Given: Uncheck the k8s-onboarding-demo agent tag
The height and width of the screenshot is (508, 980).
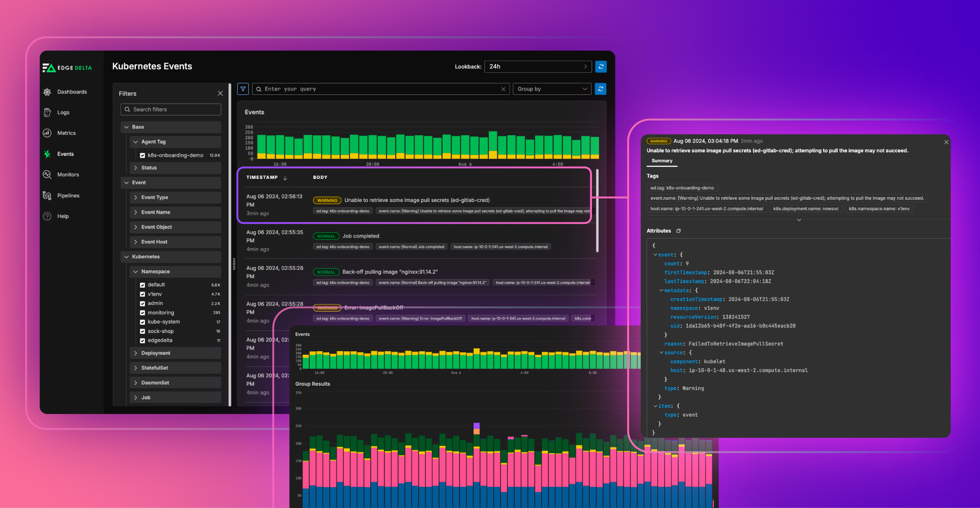Looking at the screenshot, I should point(142,155).
